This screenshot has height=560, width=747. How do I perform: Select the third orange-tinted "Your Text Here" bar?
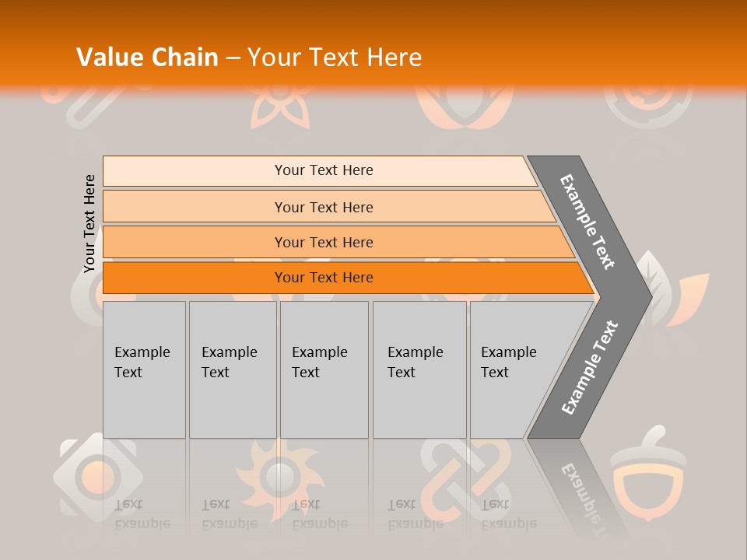point(338,242)
